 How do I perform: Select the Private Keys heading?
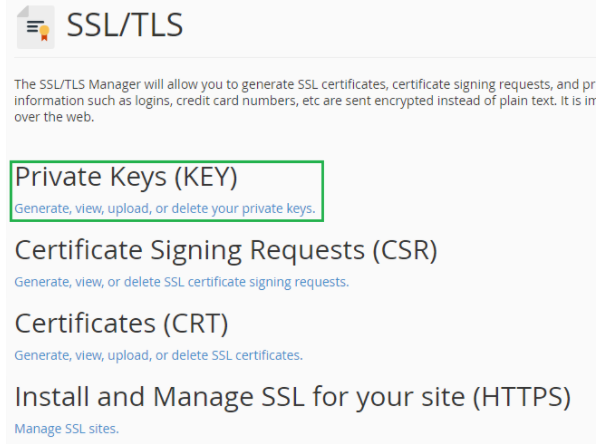[126, 177]
